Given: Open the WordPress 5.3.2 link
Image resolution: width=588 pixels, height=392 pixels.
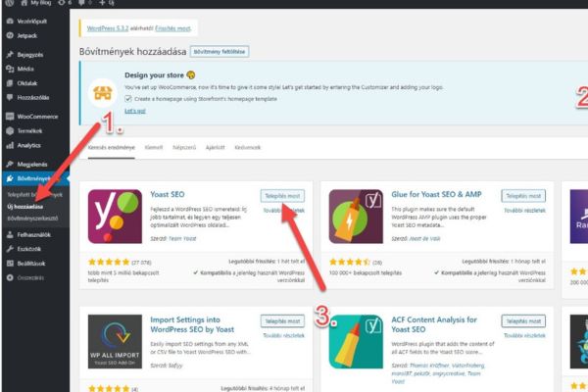Looking at the screenshot, I should point(108,28).
